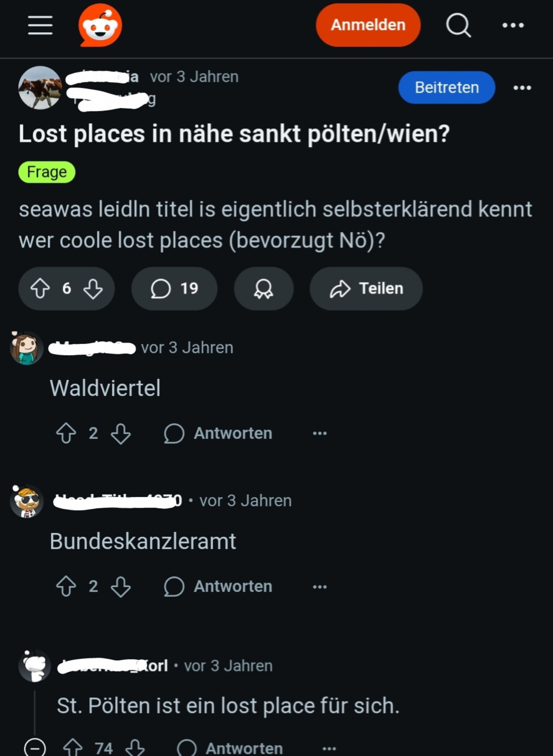Downvote the Bundeskanzleramt comment
553x756 pixels.
tap(121, 586)
